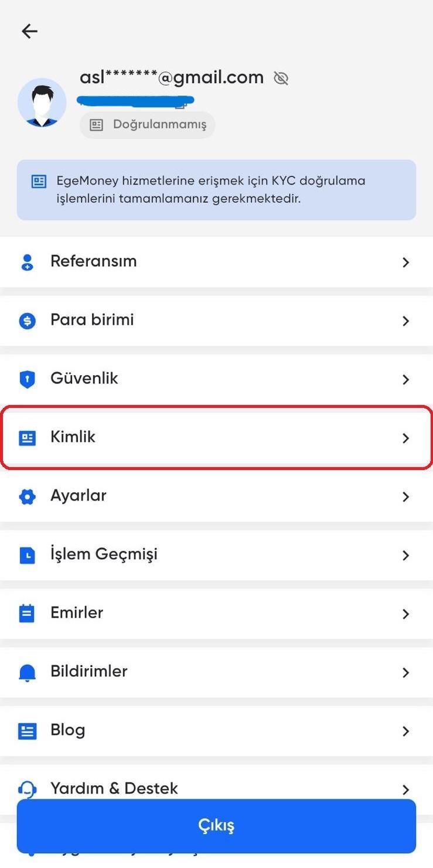Open the Kimlik menu entry
This screenshot has height=868, width=433.
click(x=216, y=438)
